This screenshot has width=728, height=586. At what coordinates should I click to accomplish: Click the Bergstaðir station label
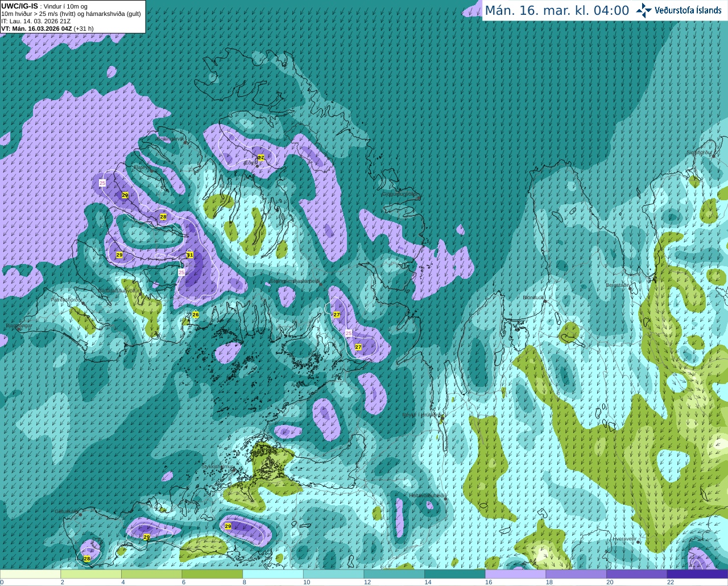pos(618,285)
